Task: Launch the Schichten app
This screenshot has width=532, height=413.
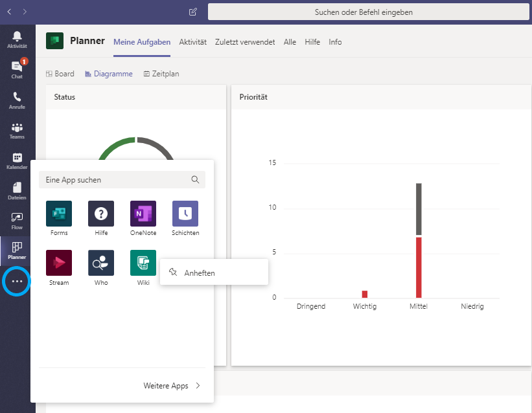Action: coord(185,218)
